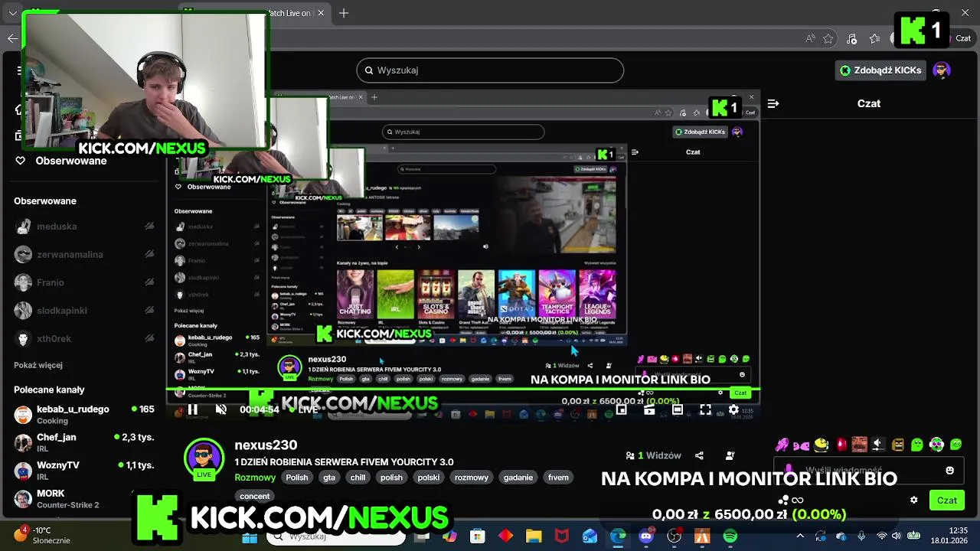Click the share icon near Widzów
The height and width of the screenshot is (551, 980).
click(699, 455)
